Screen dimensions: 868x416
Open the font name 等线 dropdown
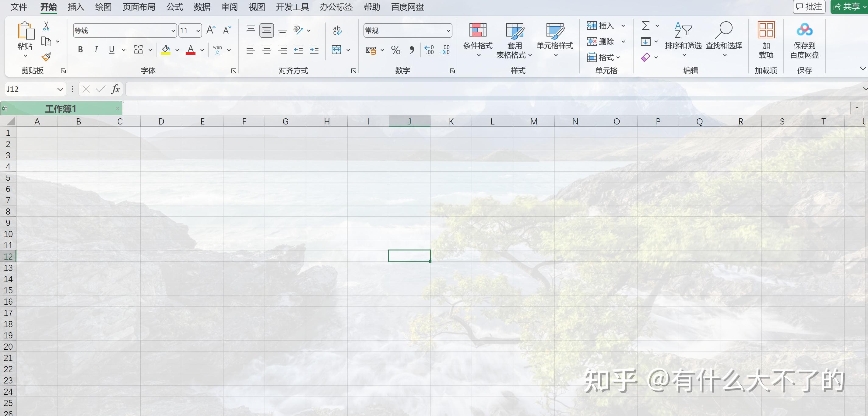click(173, 31)
